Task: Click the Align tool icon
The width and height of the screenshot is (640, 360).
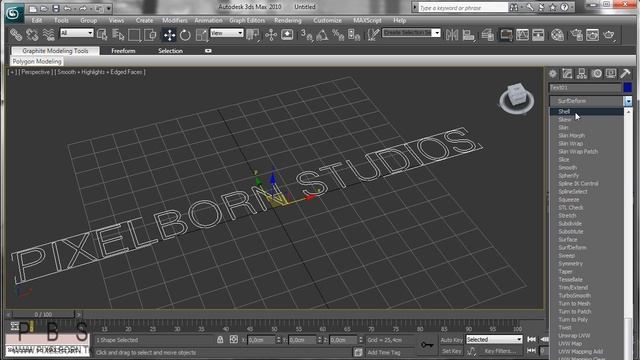Action: coord(469,35)
